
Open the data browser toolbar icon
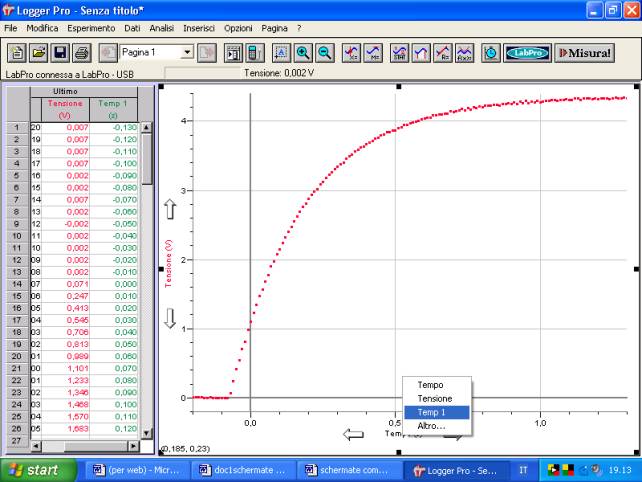point(233,53)
